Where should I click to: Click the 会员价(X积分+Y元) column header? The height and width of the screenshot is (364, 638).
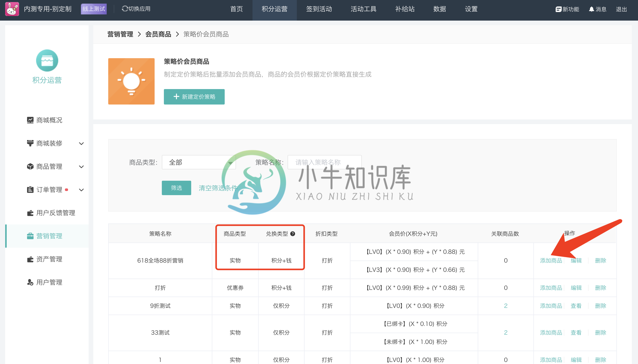tap(413, 234)
